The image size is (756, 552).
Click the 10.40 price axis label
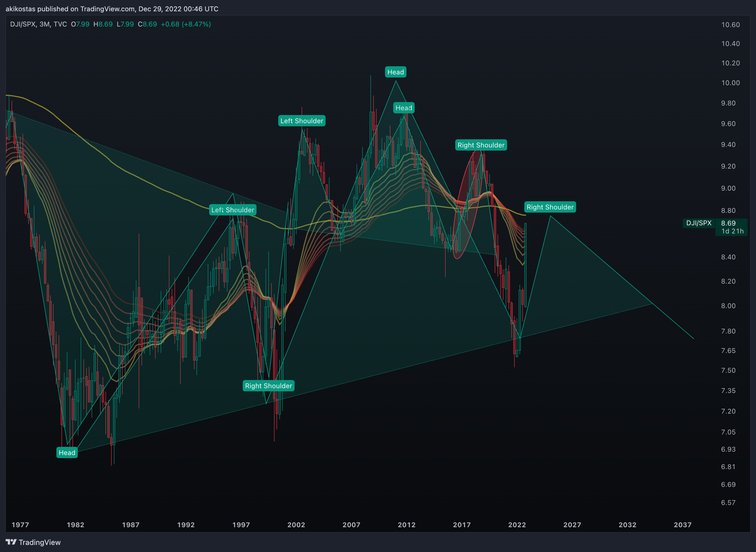(730, 44)
